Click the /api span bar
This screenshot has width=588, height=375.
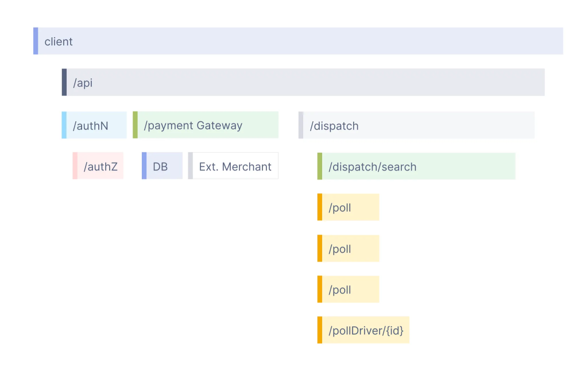(304, 83)
